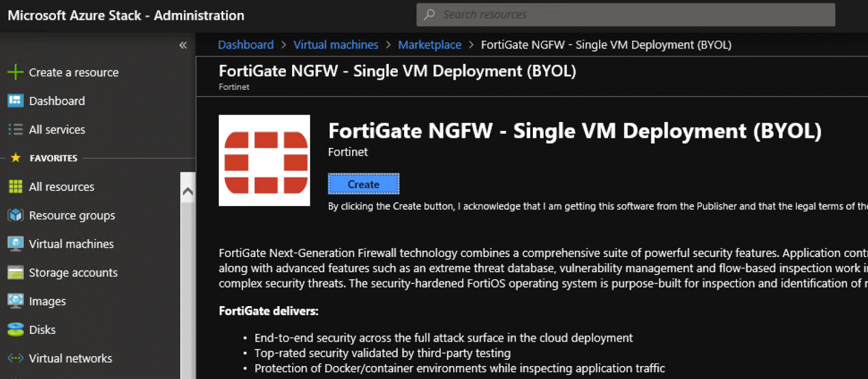This screenshot has height=379, width=868.
Task: Open Virtual networks via its icon
Action: coord(16,358)
